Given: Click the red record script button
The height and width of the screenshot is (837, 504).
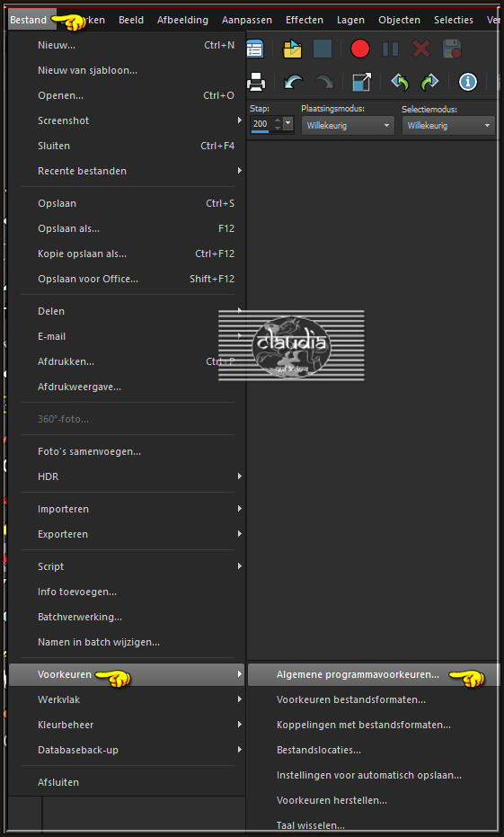Looking at the screenshot, I should pyautogui.click(x=360, y=49).
